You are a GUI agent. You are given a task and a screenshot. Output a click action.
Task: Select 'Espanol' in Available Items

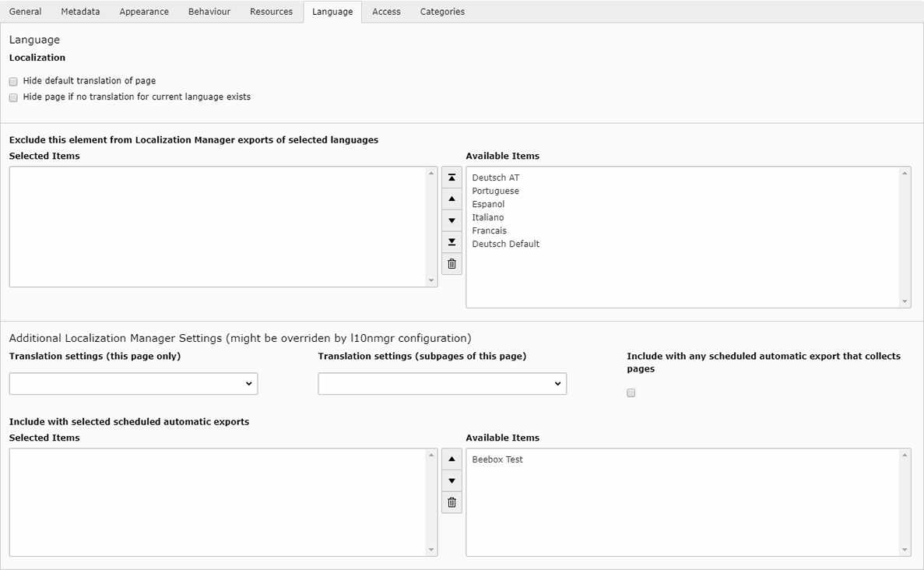click(x=488, y=204)
